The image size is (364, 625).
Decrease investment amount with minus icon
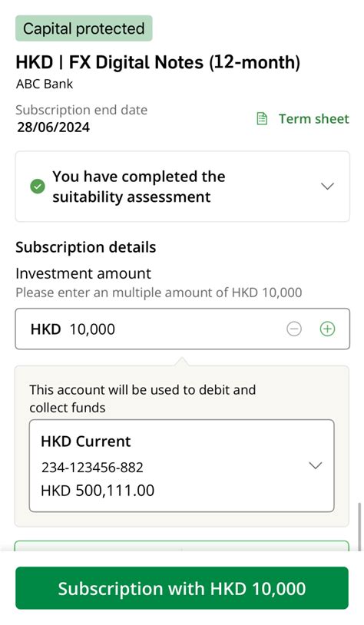(x=294, y=329)
